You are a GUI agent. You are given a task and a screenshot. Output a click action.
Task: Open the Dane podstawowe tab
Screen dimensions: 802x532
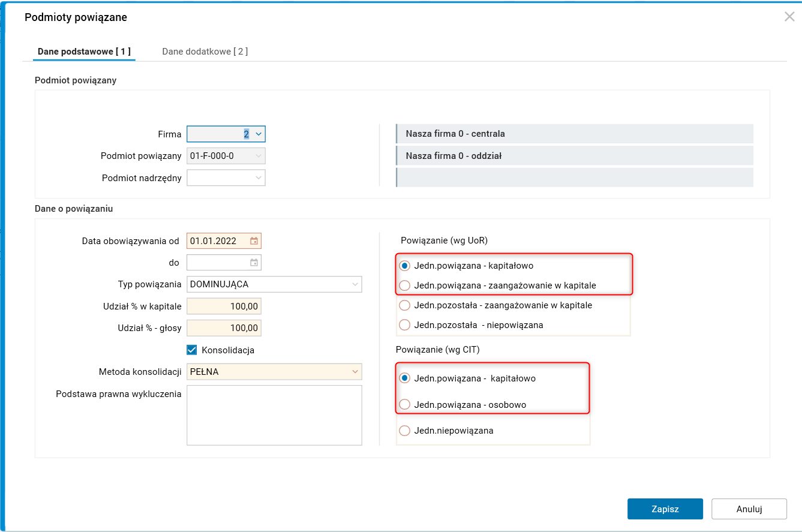tap(84, 52)
